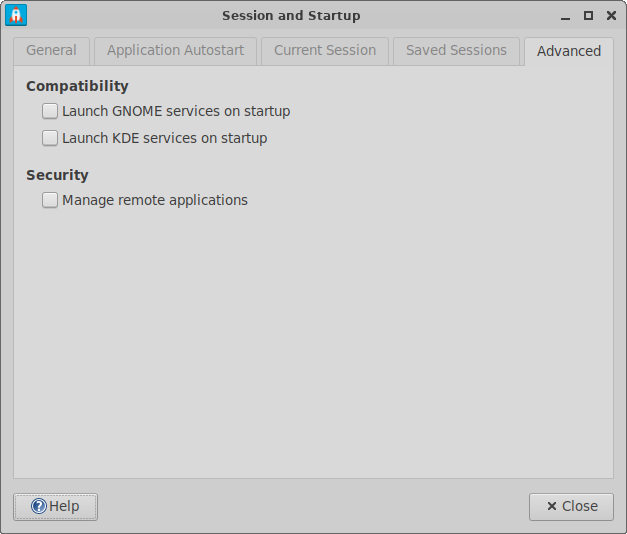Click the Security section heading

[57, 175]
